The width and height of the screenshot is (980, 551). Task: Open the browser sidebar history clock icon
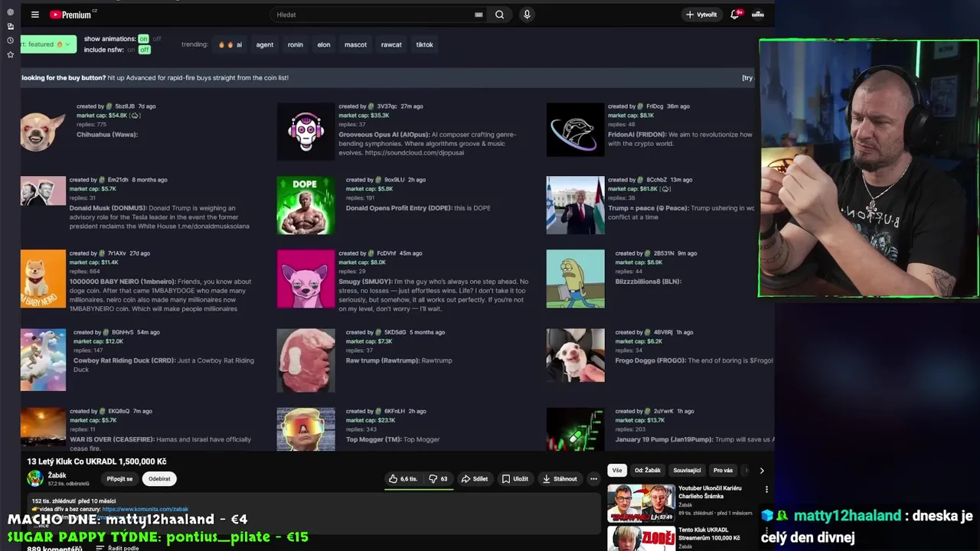(x=10, y=41)
